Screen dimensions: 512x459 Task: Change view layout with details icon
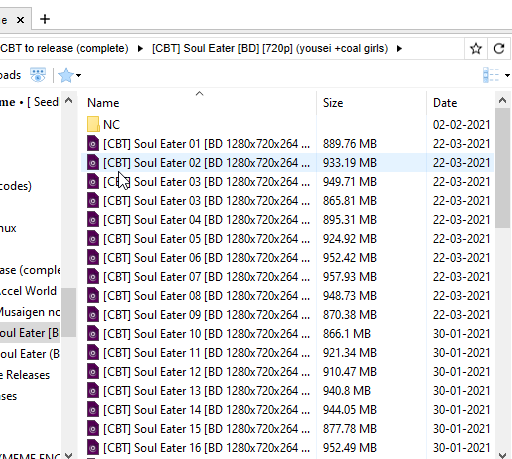click(491, 75)
